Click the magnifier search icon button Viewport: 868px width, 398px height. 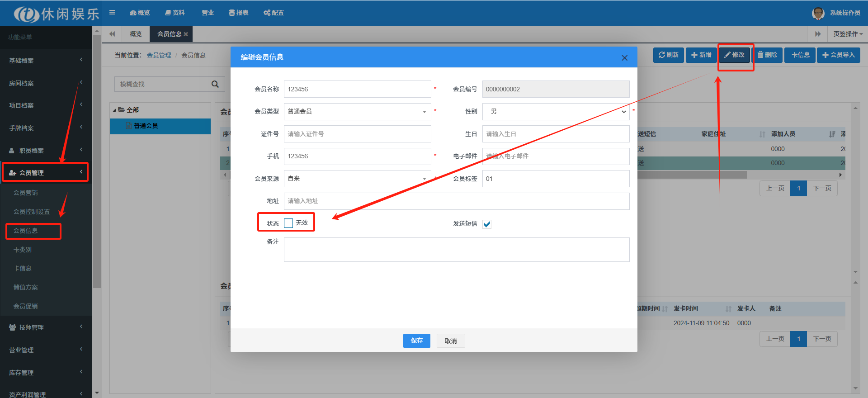coord(215,84)
